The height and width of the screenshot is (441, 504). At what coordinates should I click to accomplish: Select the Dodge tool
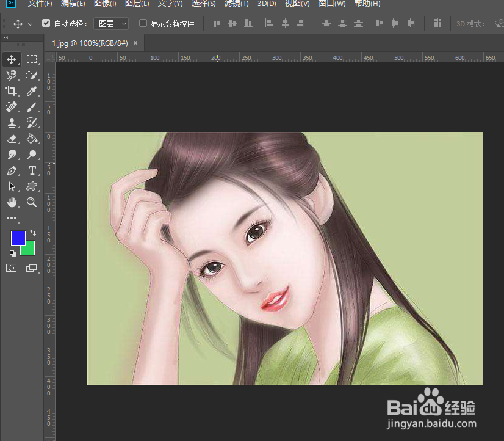[x=32, y=155]
